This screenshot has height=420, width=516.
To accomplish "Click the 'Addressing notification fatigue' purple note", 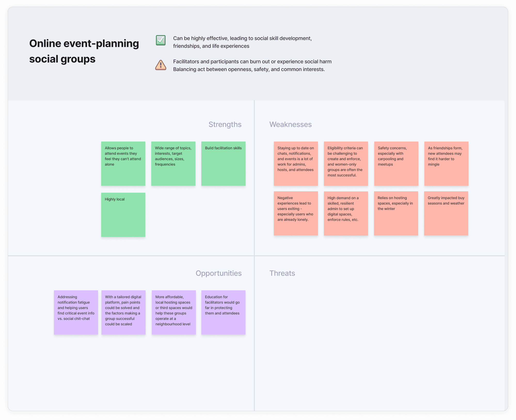I will 76,312.
